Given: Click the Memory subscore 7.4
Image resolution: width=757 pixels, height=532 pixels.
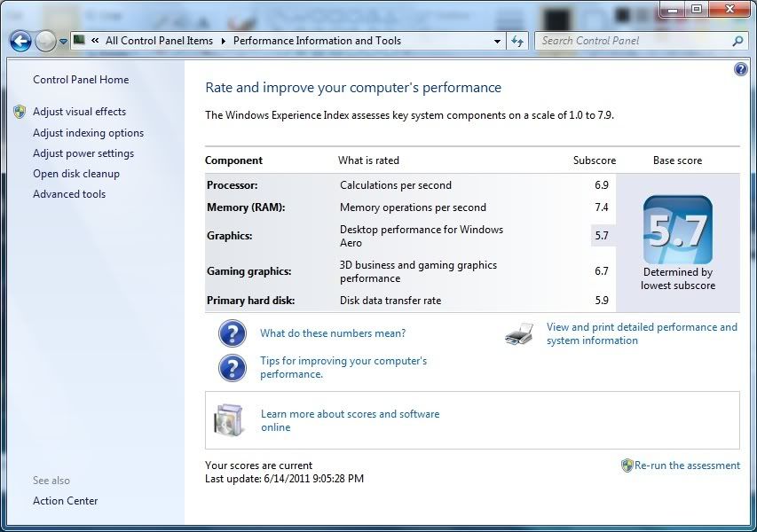Looking at the screenshot, I should click(602, 207).
